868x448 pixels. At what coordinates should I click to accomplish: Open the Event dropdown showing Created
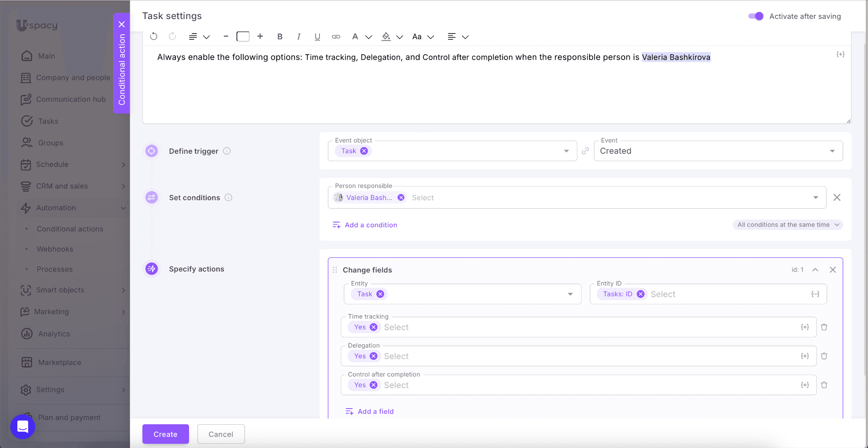click(x=718, y=151)
